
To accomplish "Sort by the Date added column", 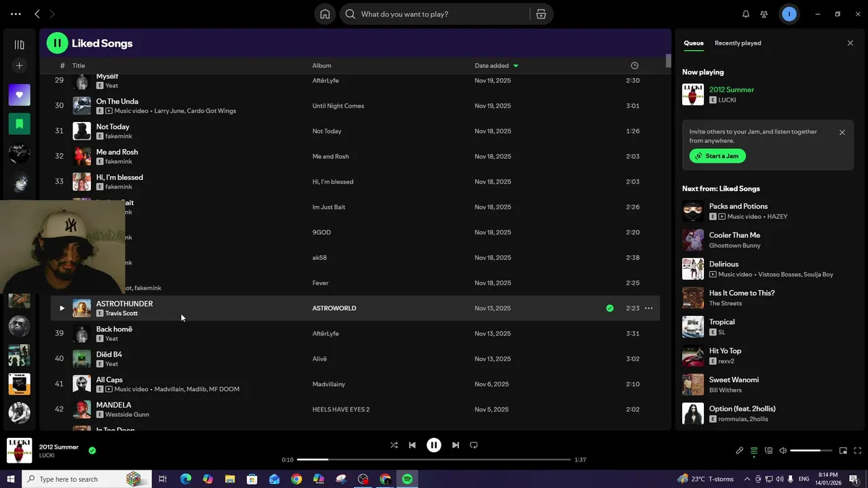I will pyautogui.click(x=496, y=66).
